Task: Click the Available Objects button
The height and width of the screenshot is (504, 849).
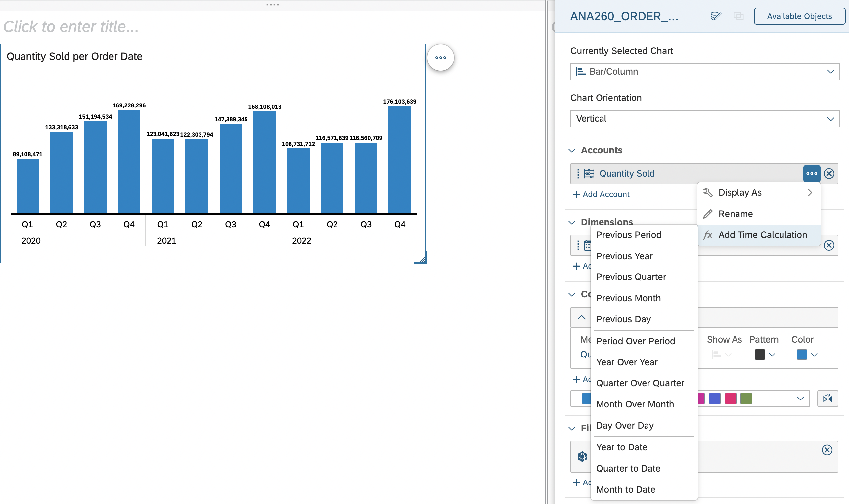Action: [x=799, y=16]
